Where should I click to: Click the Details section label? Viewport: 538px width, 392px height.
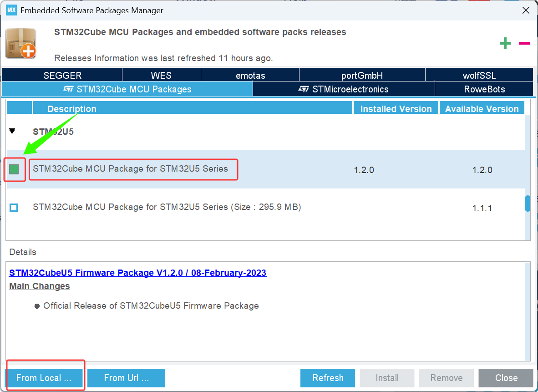tap(23, 252)
